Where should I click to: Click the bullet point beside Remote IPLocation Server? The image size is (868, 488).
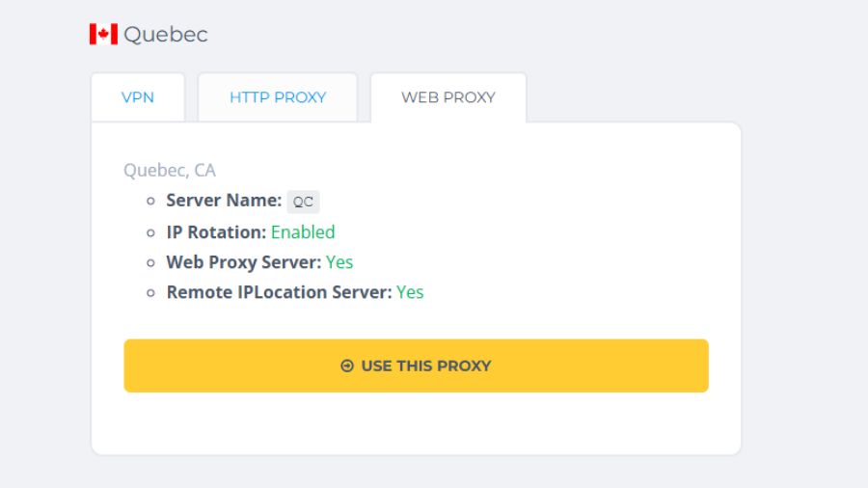pyautogui.click(x=150, y=292)
